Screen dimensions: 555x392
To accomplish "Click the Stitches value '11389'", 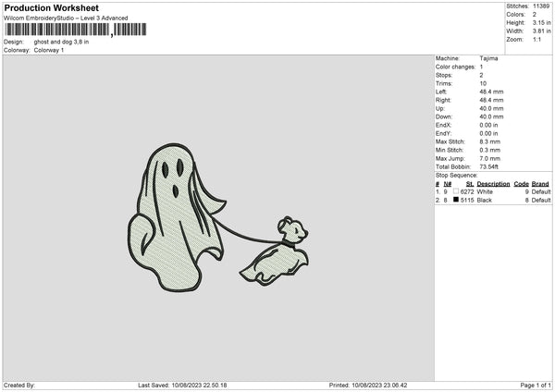I will [x=541, y=6].
